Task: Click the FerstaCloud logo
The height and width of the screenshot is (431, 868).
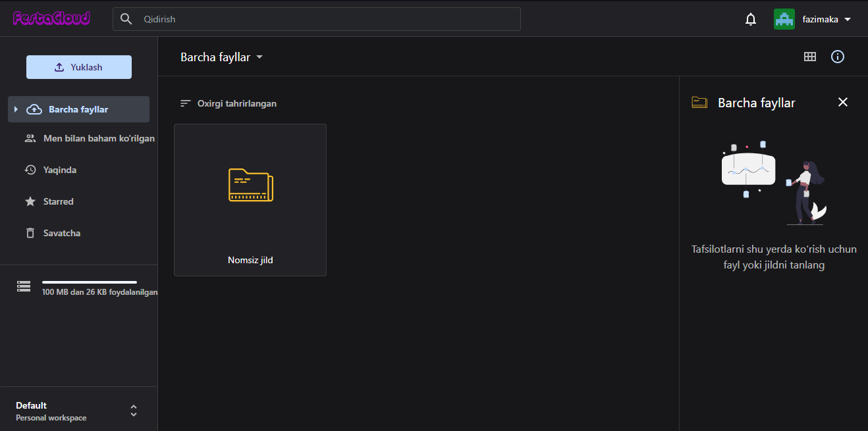Action: tap(51, 18)
